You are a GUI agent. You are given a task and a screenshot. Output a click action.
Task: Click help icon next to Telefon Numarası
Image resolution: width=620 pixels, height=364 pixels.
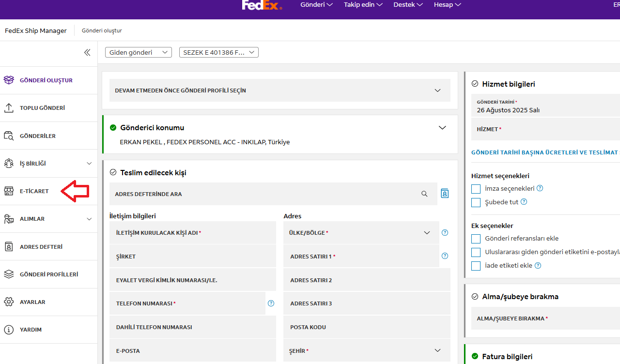[x=271, y=303]
